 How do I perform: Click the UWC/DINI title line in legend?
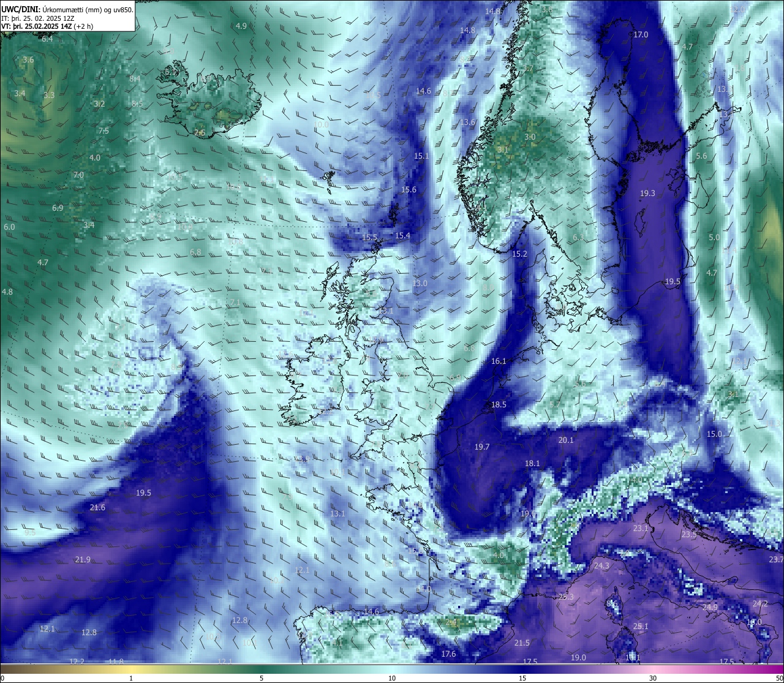click(67, 10)
